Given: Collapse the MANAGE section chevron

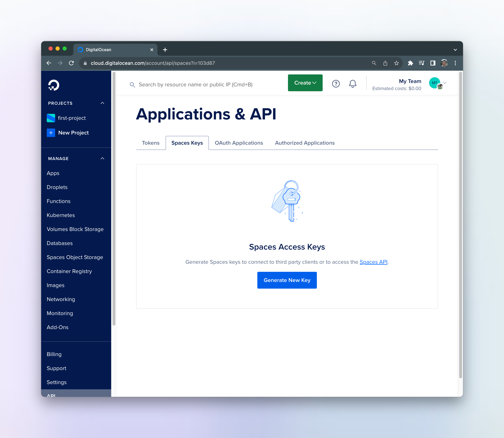Looking at the screenshot, I should point(102,158).
